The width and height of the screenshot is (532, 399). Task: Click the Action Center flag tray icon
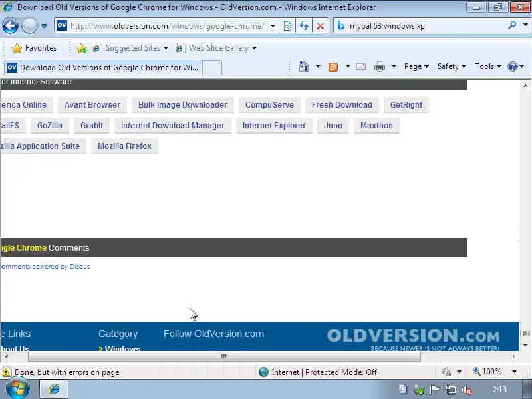435,390
